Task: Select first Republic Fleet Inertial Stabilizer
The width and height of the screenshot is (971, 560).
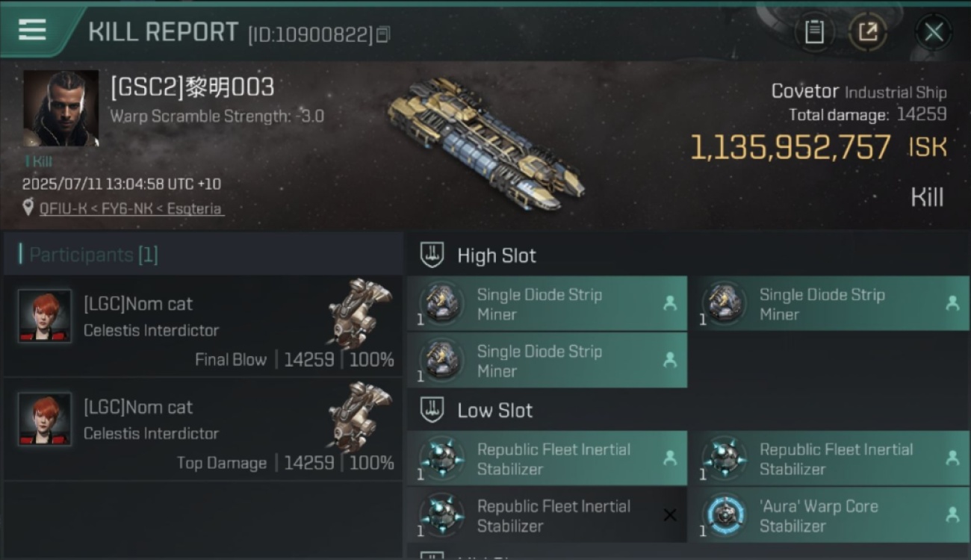Action: click(547, 458)
